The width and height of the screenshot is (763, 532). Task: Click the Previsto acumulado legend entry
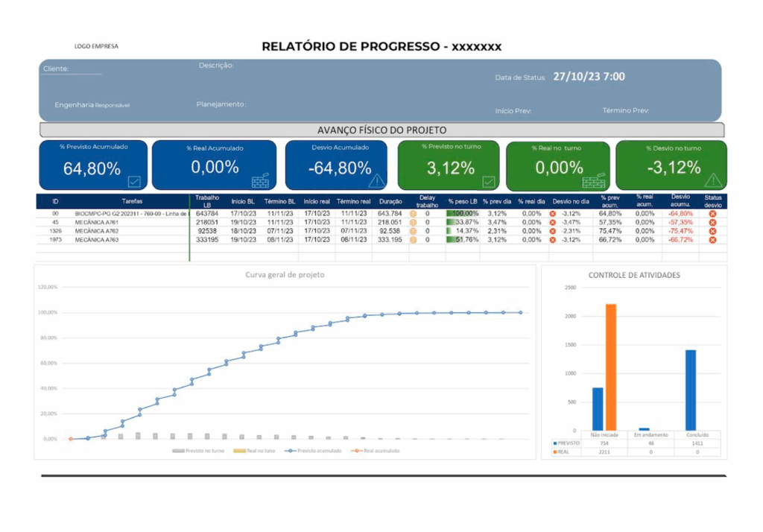[x=320, y=451]
